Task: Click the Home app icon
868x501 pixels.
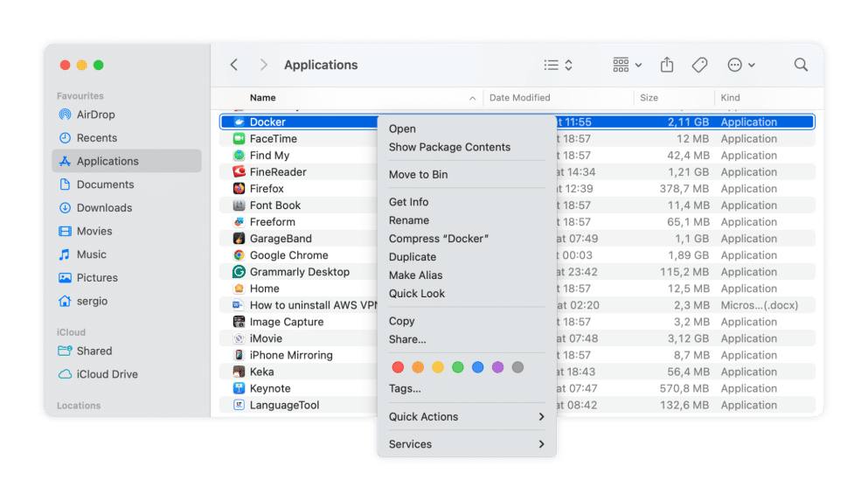Action: (x=239, y=288)
